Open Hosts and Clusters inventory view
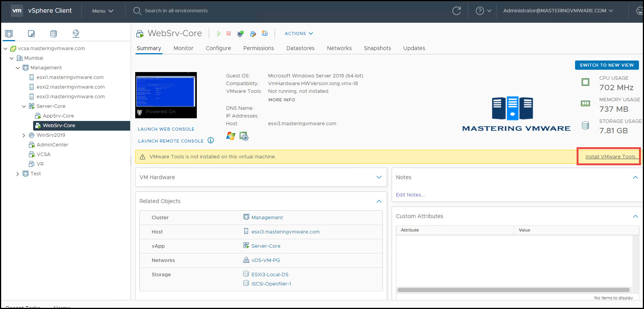The width and height of the screenshot is (644, 309). click(x=9, y=34)
